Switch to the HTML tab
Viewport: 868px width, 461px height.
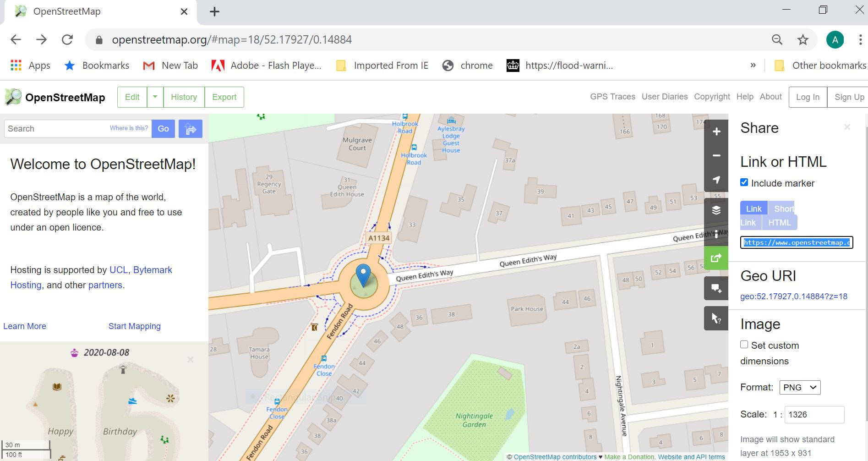click(x=780, y=222)
